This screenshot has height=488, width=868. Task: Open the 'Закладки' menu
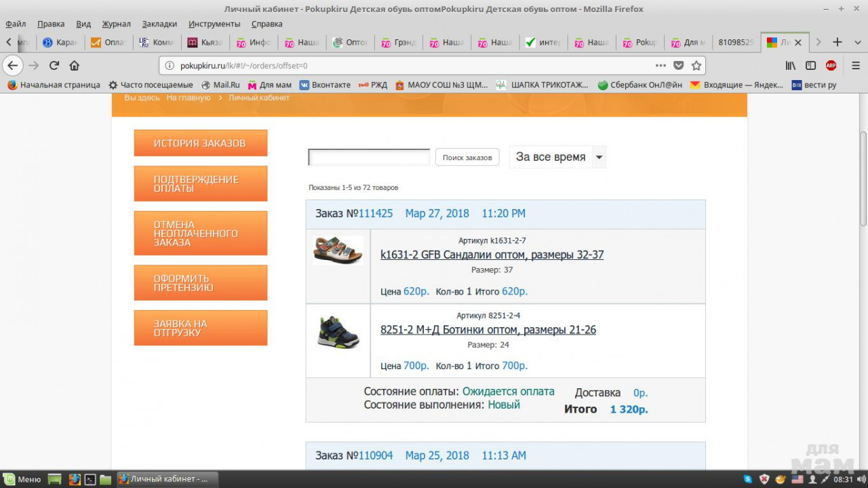pyautogui.click(x=159, y=24)
